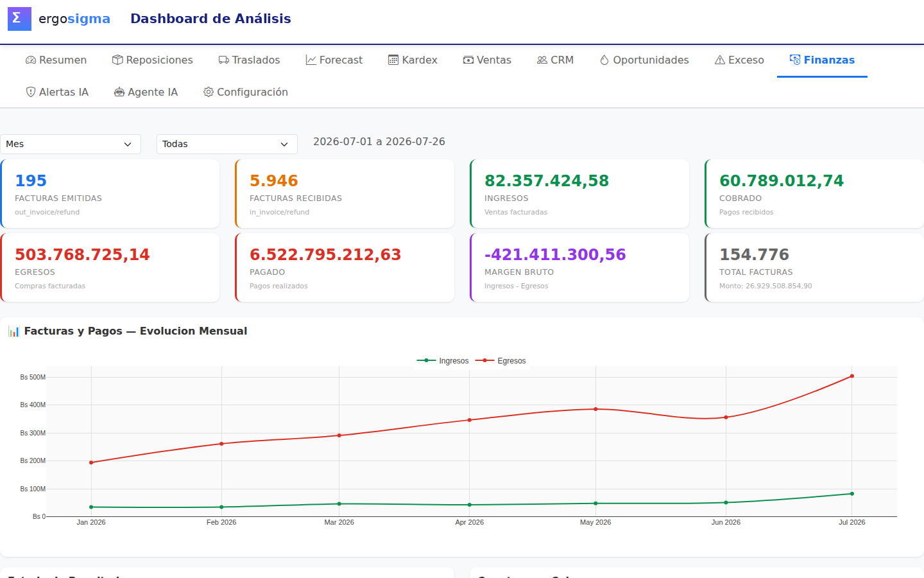Click the Kardex calendar icon
This screenshot has width=924, height=578.
(393, 60)
